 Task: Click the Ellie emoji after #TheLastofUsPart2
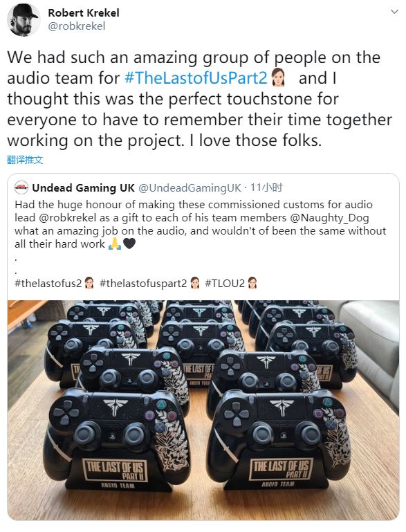coord(278,77)
